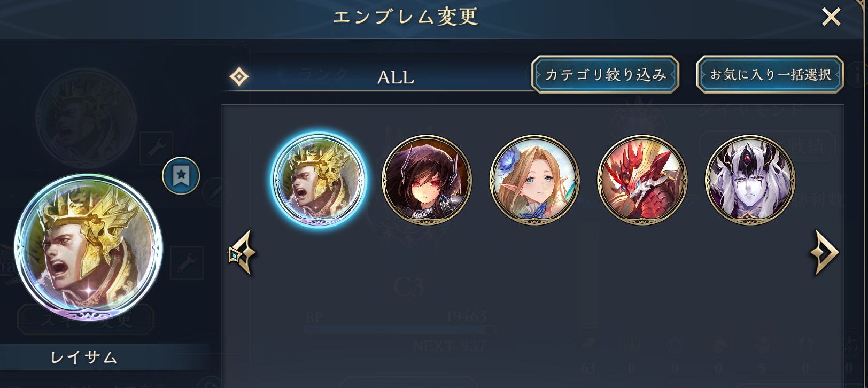
Task: Go to previous emblem page arrow
Action: [x=242, y=253]
